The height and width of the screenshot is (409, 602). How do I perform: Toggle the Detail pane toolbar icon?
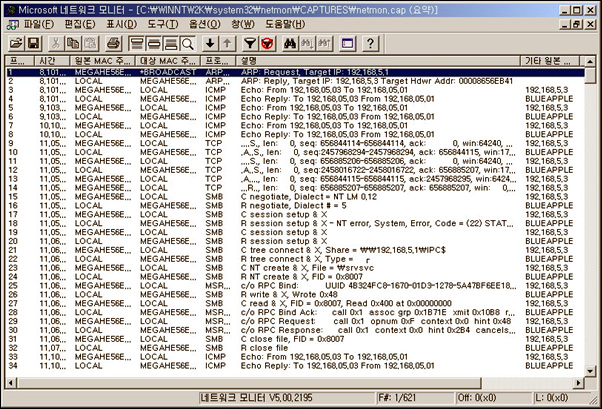click(x=154, y=43)
